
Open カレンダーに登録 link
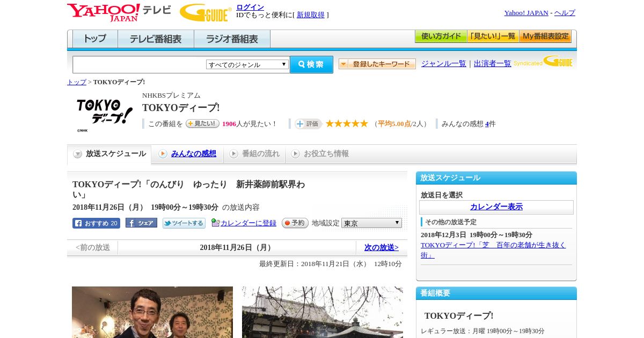click(248, 223)
